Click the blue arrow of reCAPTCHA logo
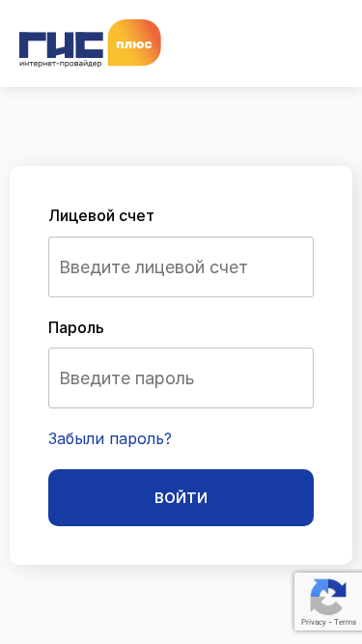Screen dimensions: 362x644 pos(335,588)
